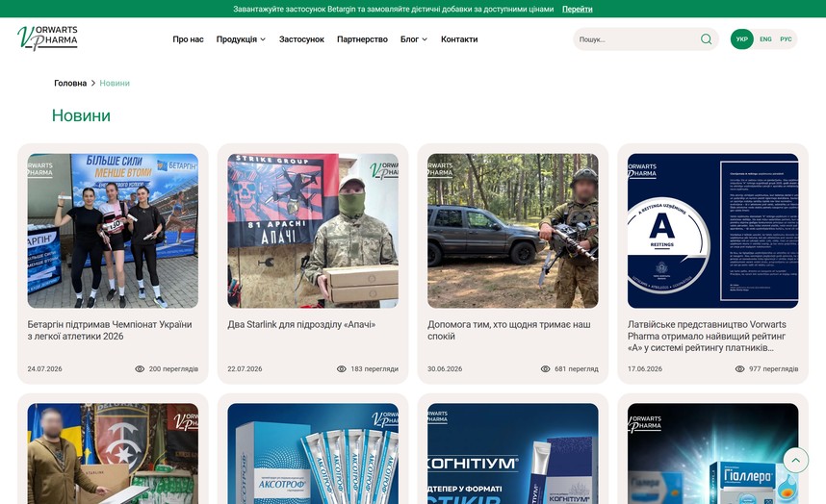Open article Допомога тим, хто щодня тримає спокій
Image resolution: width=826 pixels, height=504 pixels.
click(x=509, y=330)
